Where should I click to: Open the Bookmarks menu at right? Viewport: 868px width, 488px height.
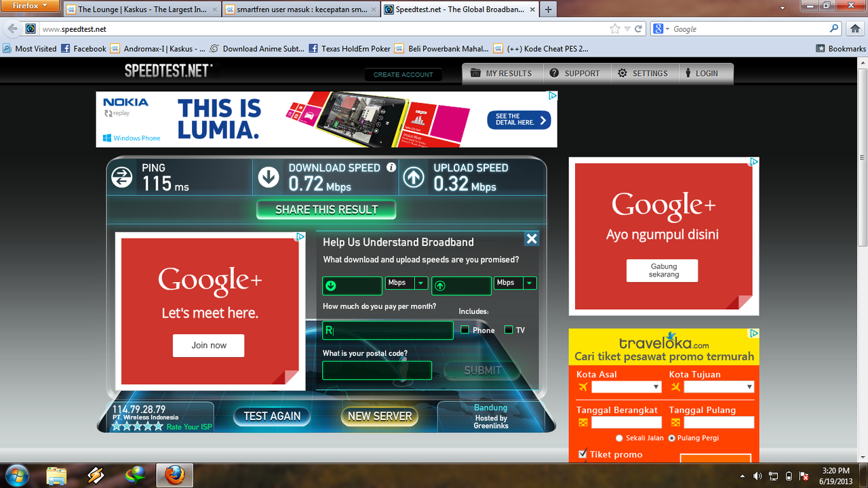click(841, 49)
